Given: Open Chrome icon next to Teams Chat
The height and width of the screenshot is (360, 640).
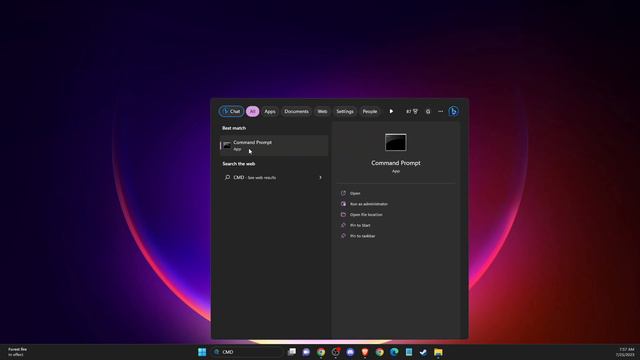Looking at the screenshot, I should click(321, 352).
